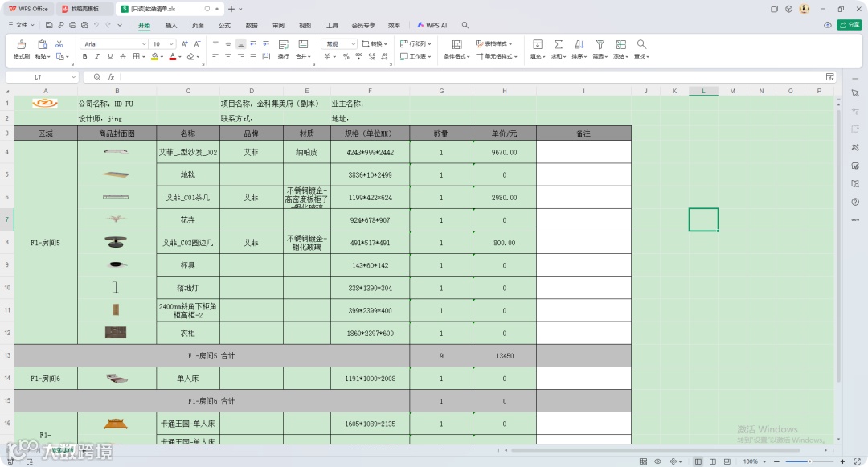Click the Find (查找) magnifier icon in ribbon
This screenshot has width=868, height=467.
coord(641,45)
